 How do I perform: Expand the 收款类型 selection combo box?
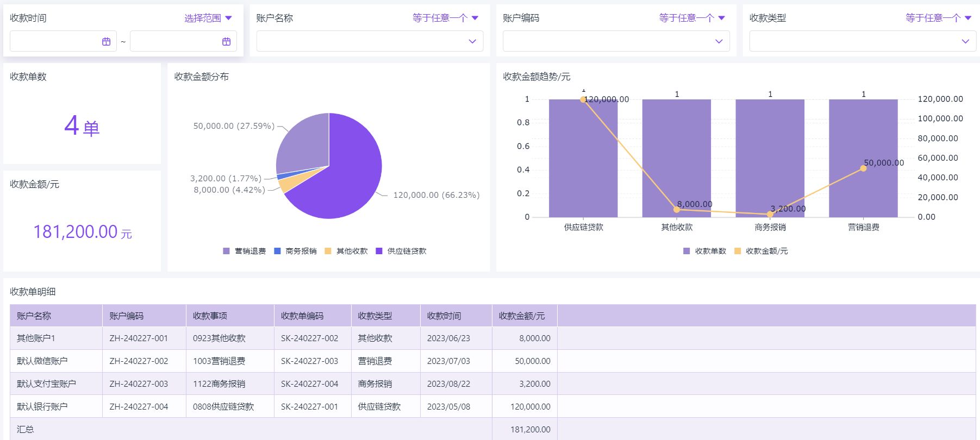click(863, 41)
